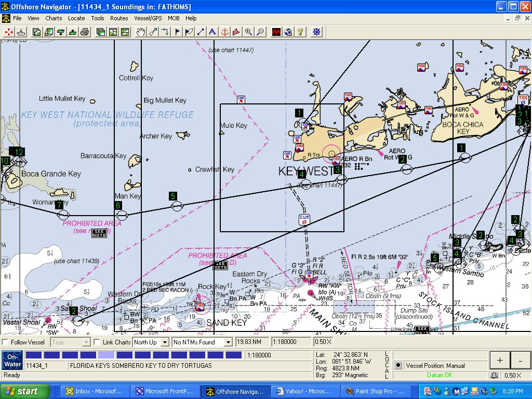Click the plus zoom button
This screenshot has width=532, height=399.
click(500, 361)
